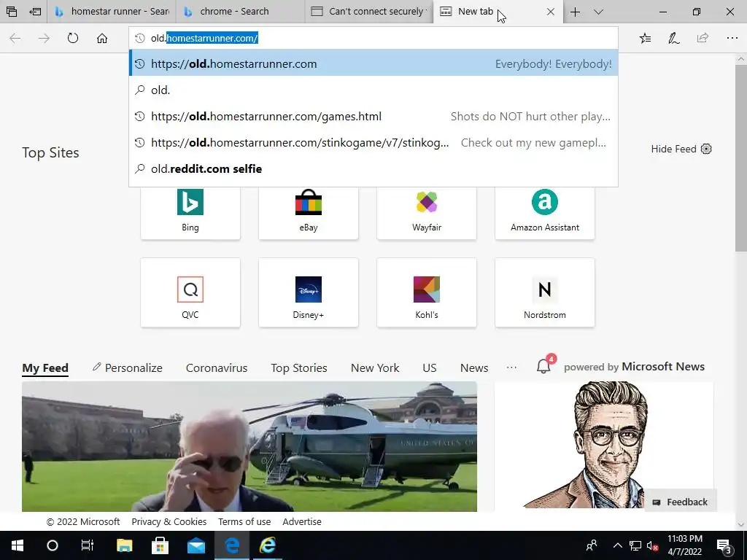747x560 pixels.
Task: Open Microsoft Store from taskbar
Action: pos(160,545)
